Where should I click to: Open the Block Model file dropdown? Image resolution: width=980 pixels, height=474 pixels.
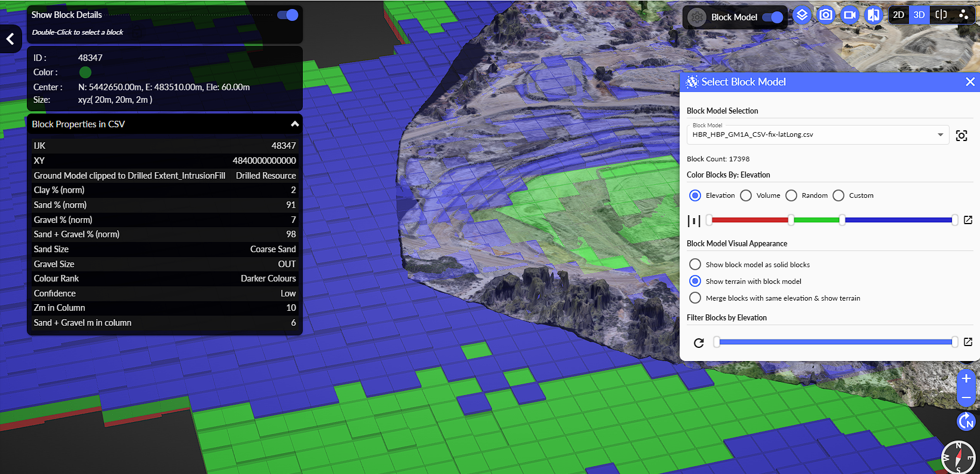(818, 134)
